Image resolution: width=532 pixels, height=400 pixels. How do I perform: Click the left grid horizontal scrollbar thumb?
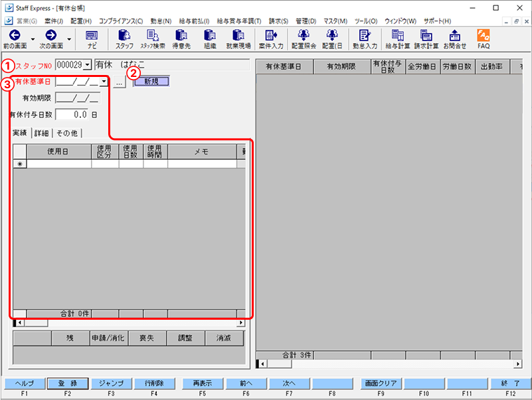pos(36,322)
